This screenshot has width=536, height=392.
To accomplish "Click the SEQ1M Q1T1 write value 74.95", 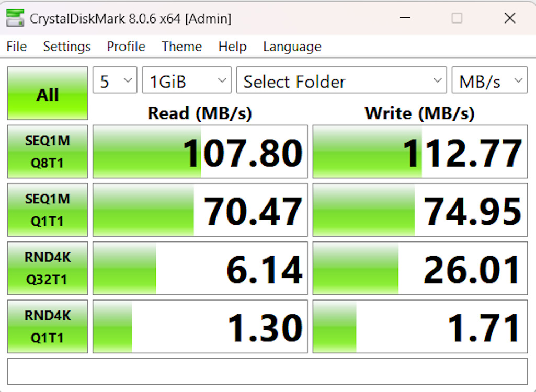I will pyautogui.click(x=420, y=210).
